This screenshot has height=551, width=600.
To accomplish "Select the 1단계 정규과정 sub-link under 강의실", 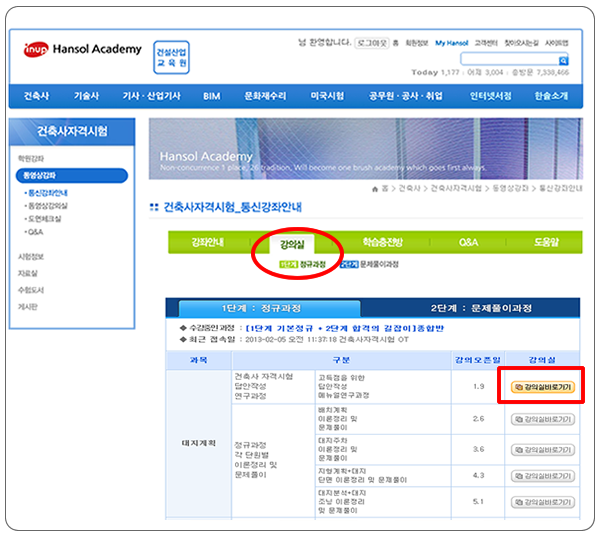I will coord(303,264).
